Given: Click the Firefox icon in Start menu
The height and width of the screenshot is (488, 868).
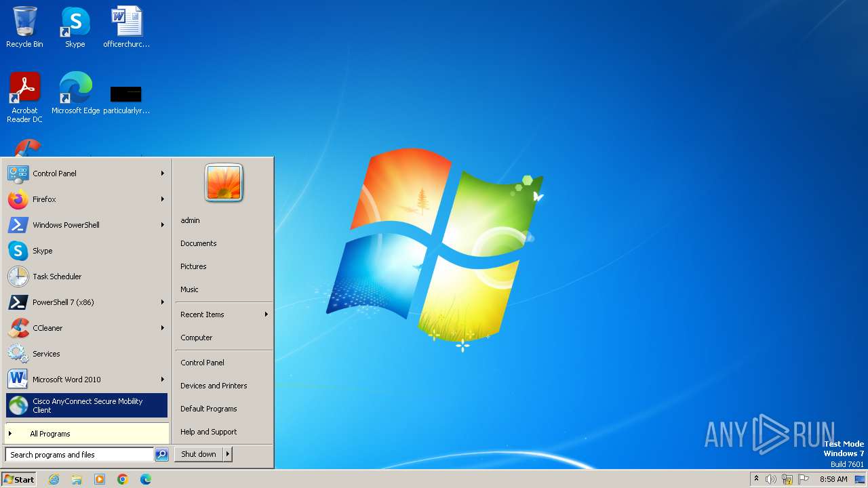Looking at the screenshot, I should click(x=18, y=199).
